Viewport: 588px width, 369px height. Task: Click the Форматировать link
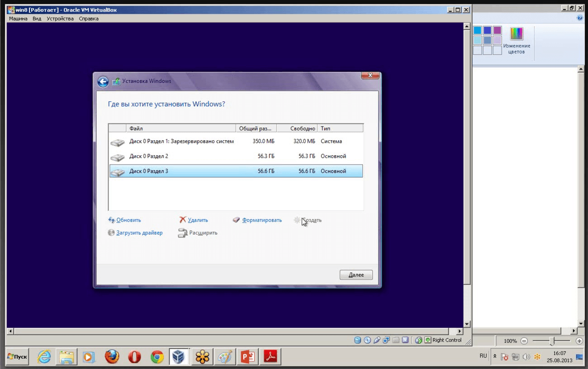(262, 220)
